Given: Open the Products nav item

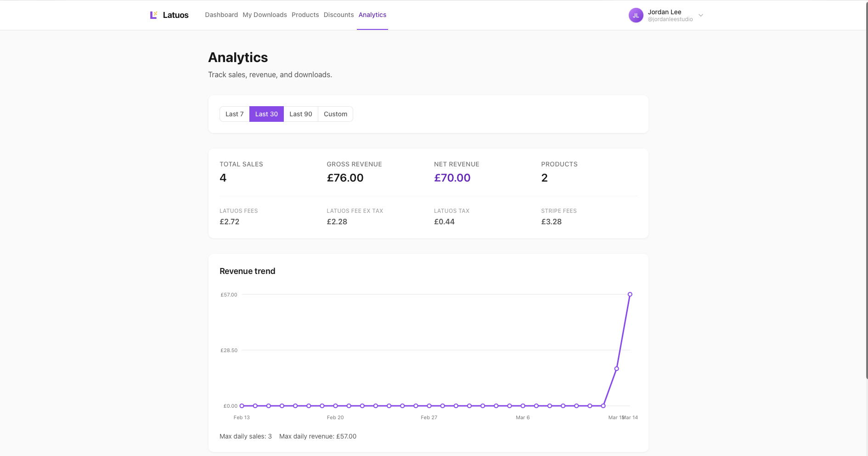Looking at the screenshot, I should 305,15.
